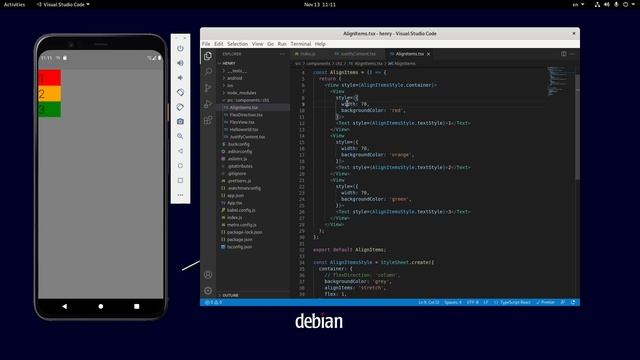The height and width of the screenshot is (360, 640).
Task: Click the emulator volume up button
Action: [x=180, y=63]
